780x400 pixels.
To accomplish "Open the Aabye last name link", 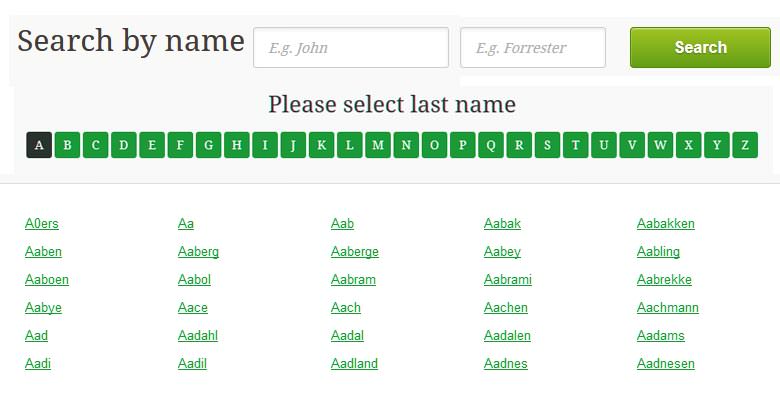I will click(43, 308).
